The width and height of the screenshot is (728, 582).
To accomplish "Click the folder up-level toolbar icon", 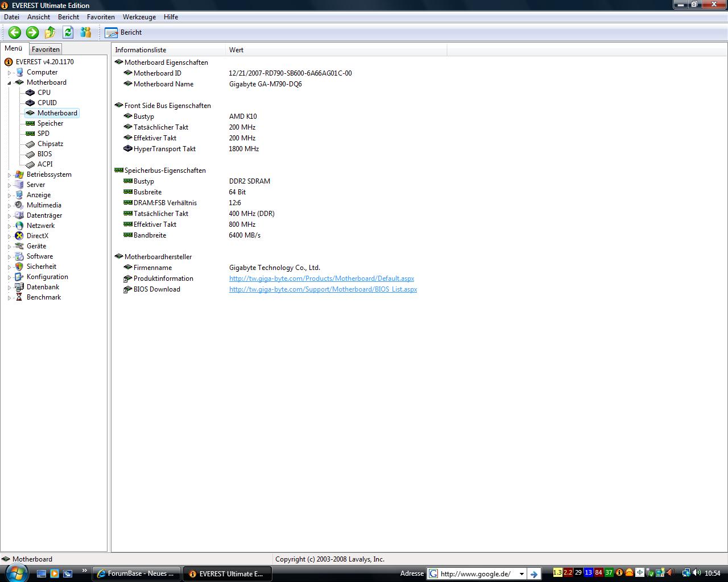I will coord(50,32).
